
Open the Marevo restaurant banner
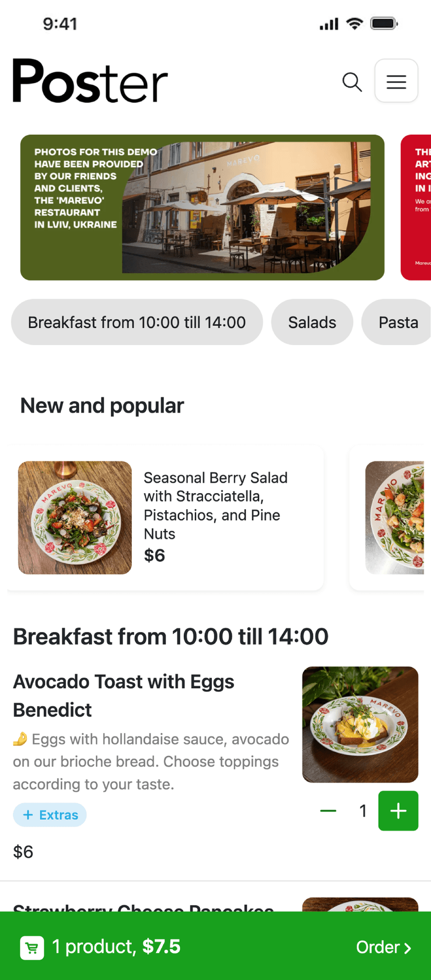pos(202,207)
